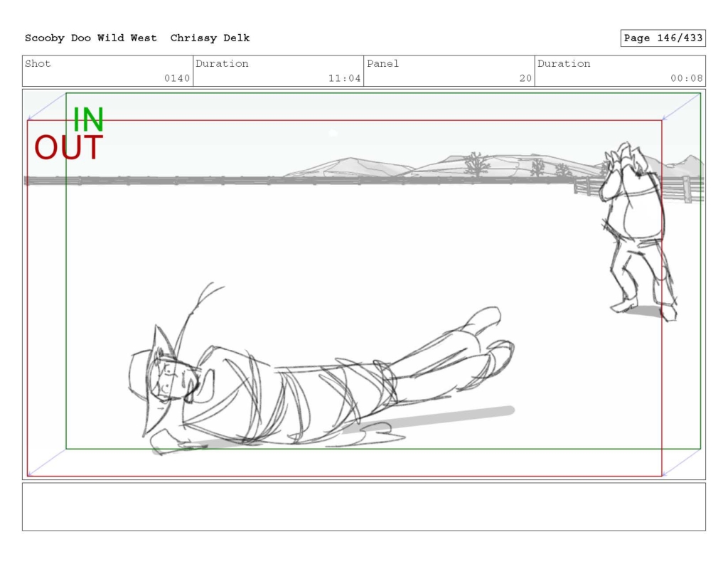The height and width of the screenshot is (564, 728).
Task: Click the 'Panel' header label
Action: tap(382, 63)
